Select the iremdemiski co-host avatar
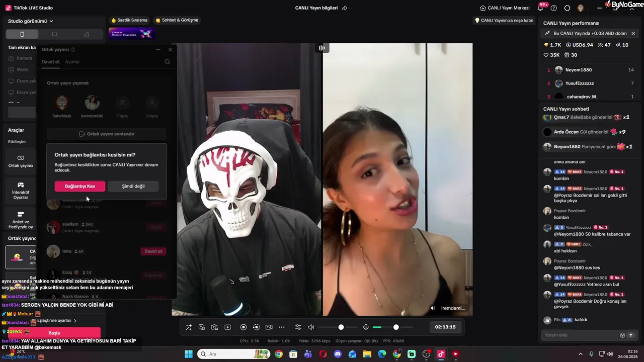Viewport: 644px width, 362px height. pos(92,103)
